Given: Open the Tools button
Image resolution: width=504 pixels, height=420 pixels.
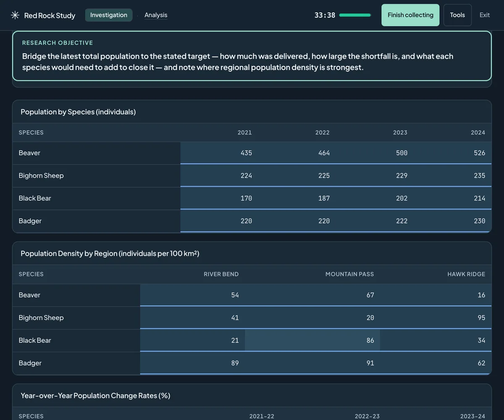Looking at the screenshot, I should [457, 15].
